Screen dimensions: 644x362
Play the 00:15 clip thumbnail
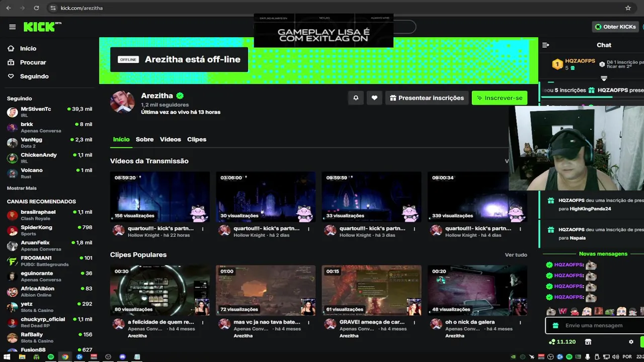click(x=371, y=291)
